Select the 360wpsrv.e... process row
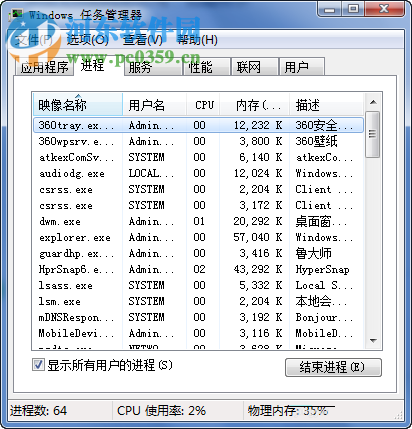412x429 pixels. point(198,141)
